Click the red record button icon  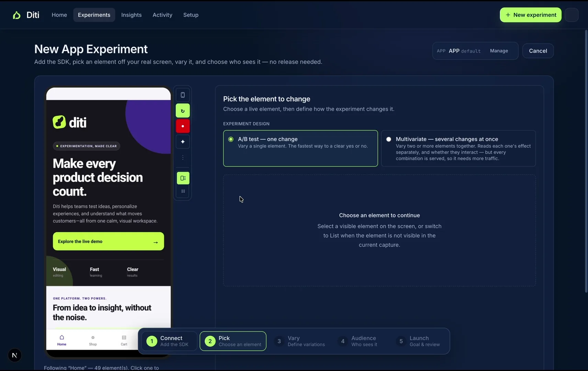[183, 126]
